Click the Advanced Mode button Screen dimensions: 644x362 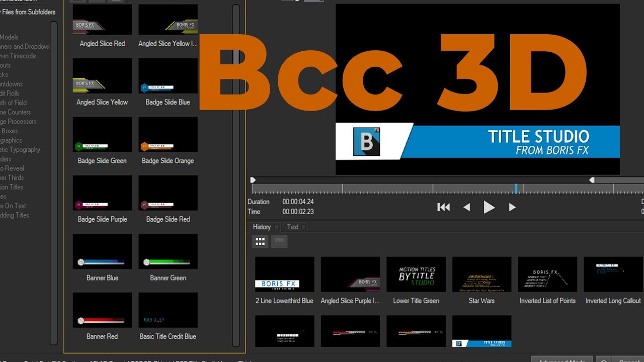(562, 359)
